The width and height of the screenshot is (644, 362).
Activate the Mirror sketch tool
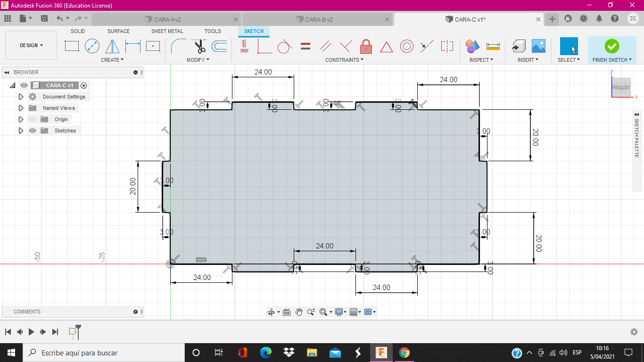click(x=112, y=46)
